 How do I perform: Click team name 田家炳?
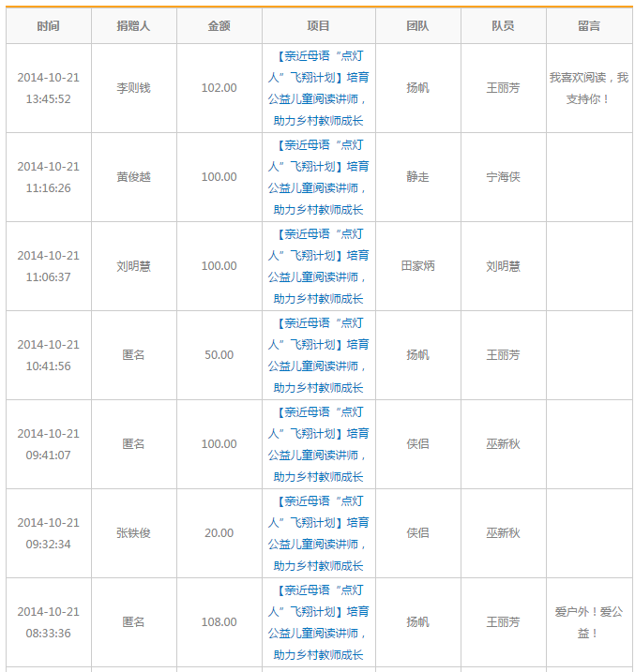[417, 266]
